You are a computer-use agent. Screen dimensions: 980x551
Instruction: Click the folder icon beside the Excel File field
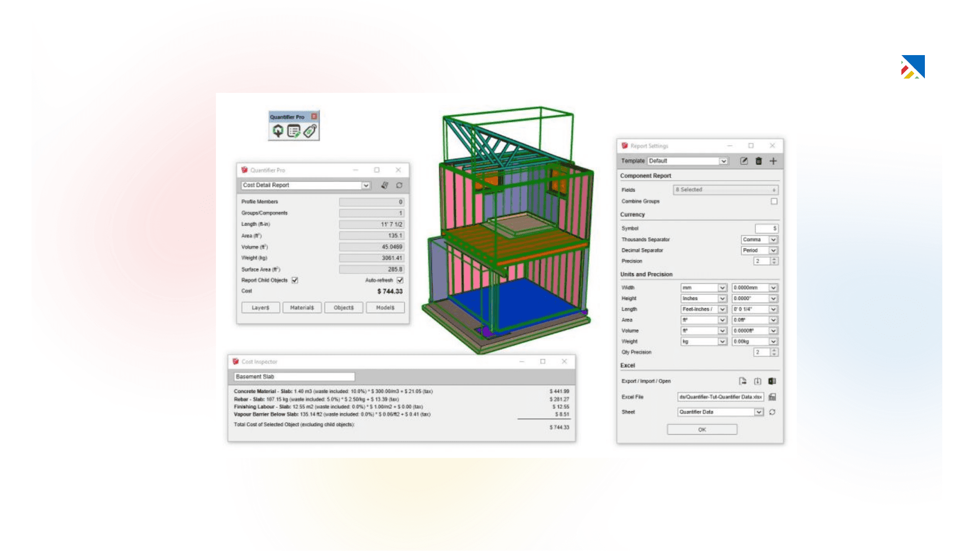tap(773, 396)
